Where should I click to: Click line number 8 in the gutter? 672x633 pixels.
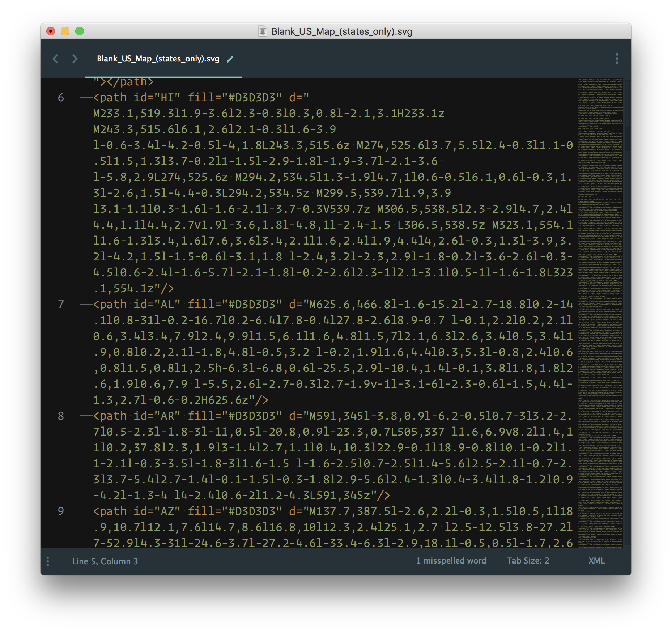(x=61, y=416)
